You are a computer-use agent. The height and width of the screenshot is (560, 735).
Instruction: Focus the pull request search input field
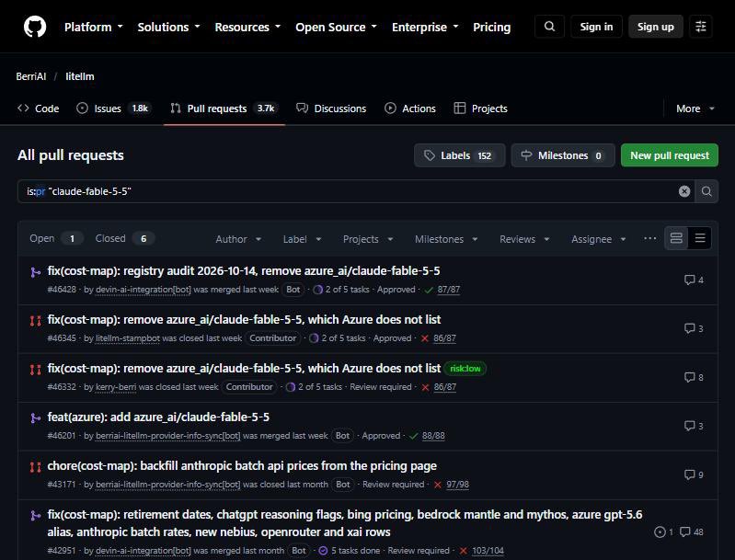(356, 191)
